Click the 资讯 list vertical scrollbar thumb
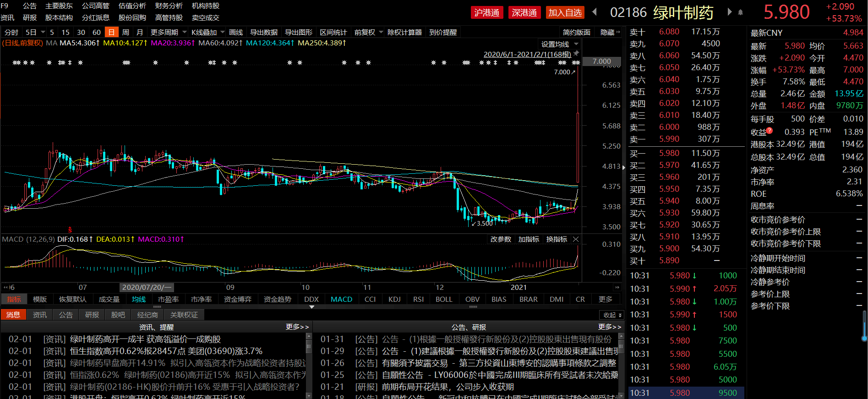Viewport: 868px width, 399px height. (309, 347)
